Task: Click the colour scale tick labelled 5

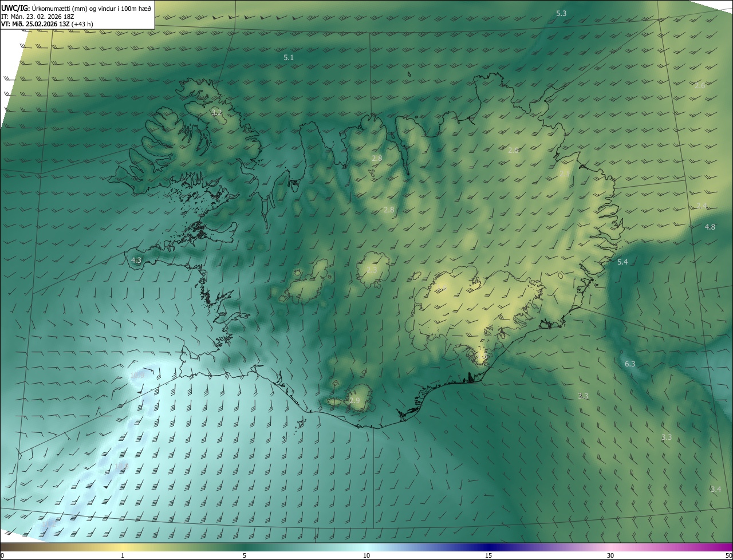Action: point(245,556)
